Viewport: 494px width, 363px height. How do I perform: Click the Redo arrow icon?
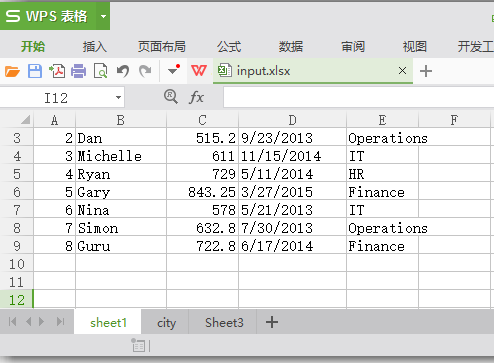[x=145, y=71]
